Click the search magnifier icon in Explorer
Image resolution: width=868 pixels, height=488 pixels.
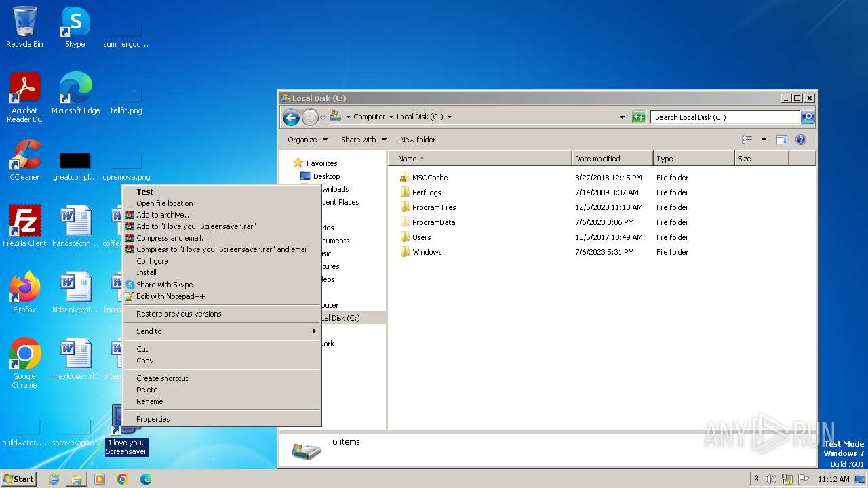point(808,117)
